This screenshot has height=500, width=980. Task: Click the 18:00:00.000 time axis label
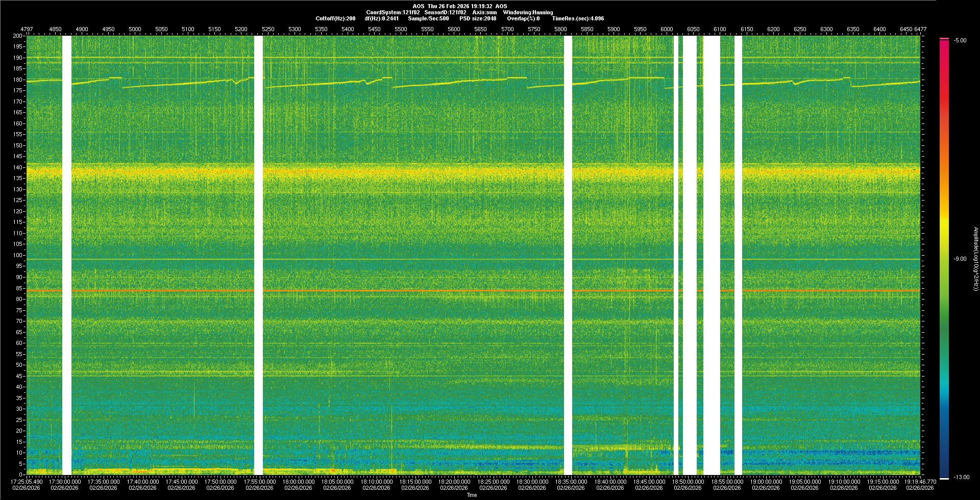tap(299, 482)
